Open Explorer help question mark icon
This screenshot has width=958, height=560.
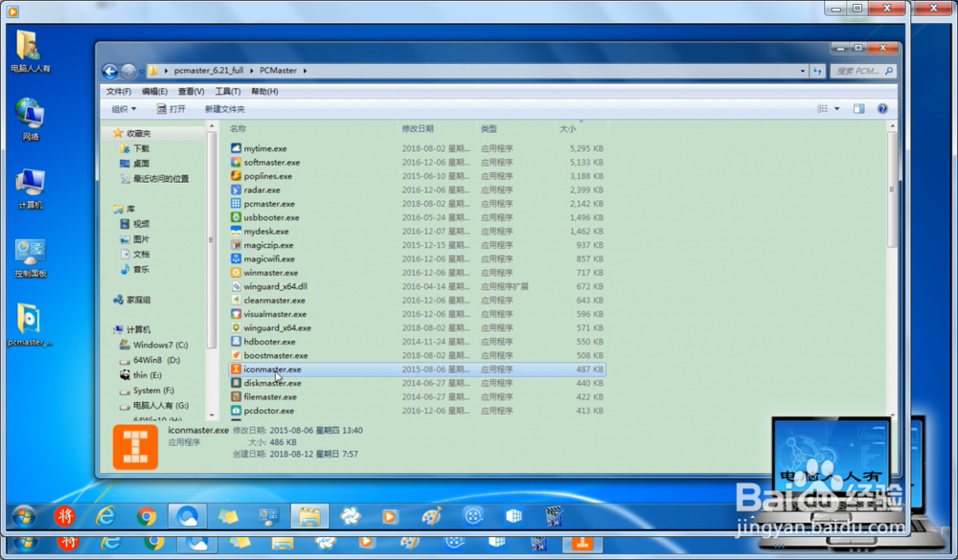coord(882,109)
